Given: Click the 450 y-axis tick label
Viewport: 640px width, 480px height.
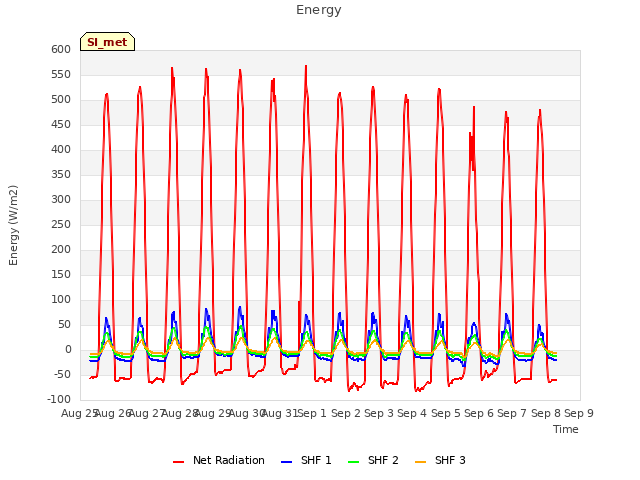Looking at the screenshot, I should point(61,124).
